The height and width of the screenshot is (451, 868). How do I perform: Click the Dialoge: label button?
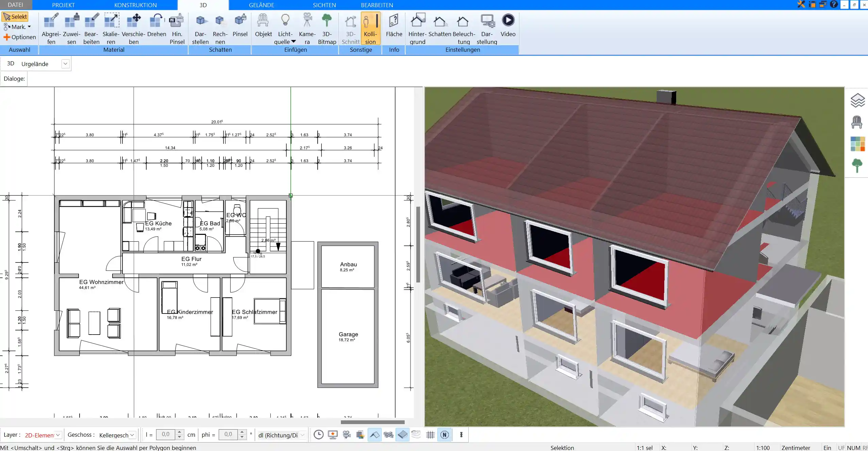tap(14, 79)
